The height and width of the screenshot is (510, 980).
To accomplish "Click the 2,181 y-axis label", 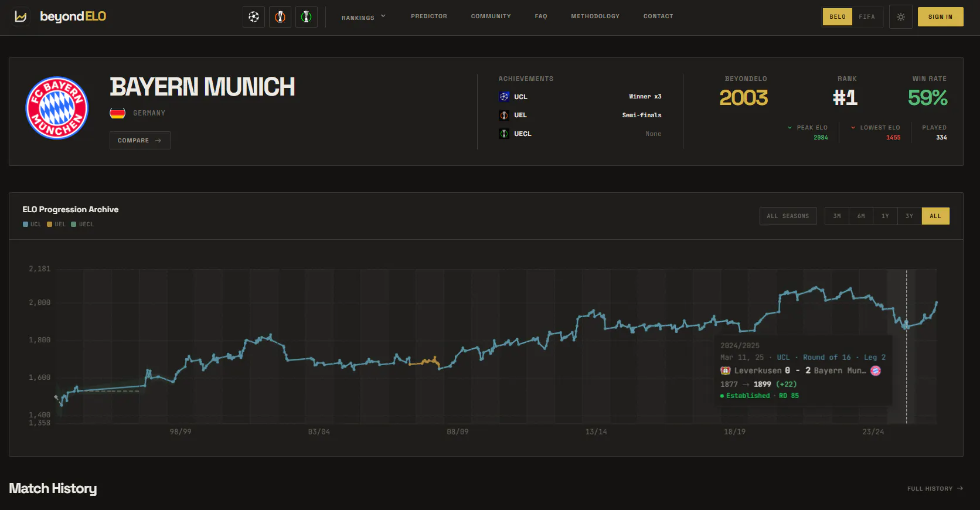I will (x=40, y=269).
